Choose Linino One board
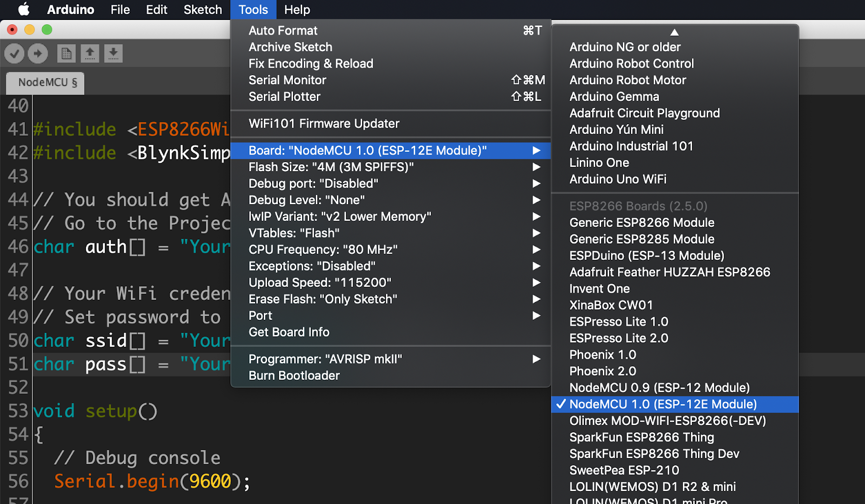 click(x=675, y=163)
